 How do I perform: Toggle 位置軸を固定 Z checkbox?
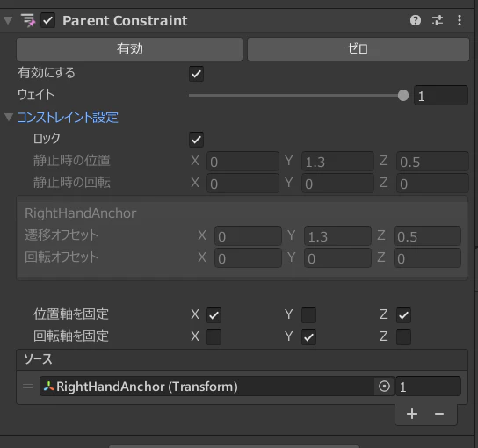[x=403, y=315]
